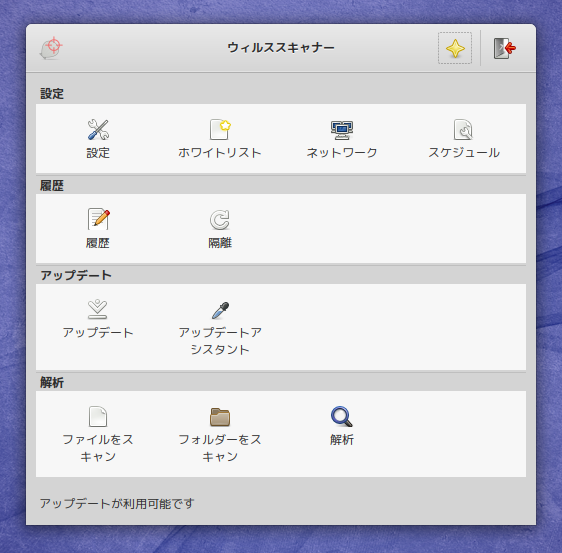562x553 pixels.
Task: Click the ホワイトリスト label
Action: pos(220,153)
